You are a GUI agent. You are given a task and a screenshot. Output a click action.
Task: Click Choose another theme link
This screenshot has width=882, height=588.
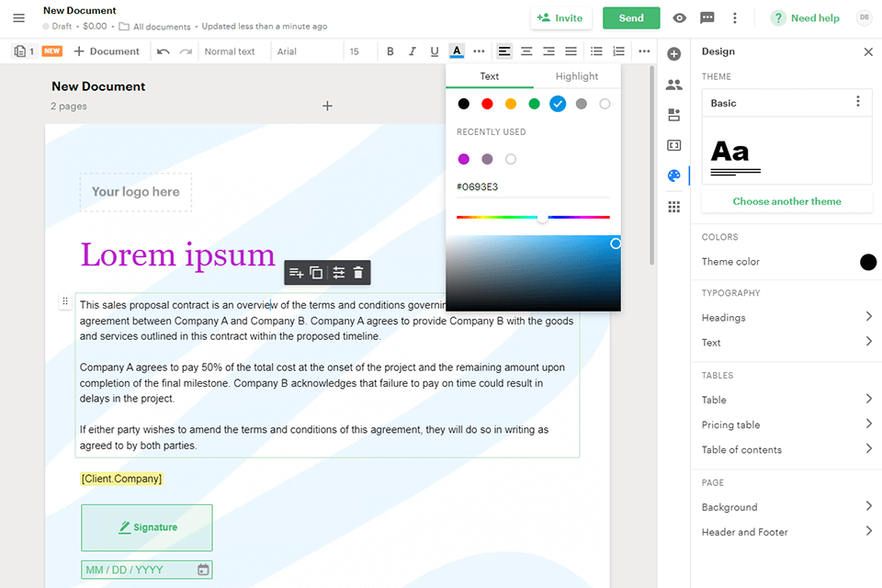pyautogui.click(x=786, y=201)
